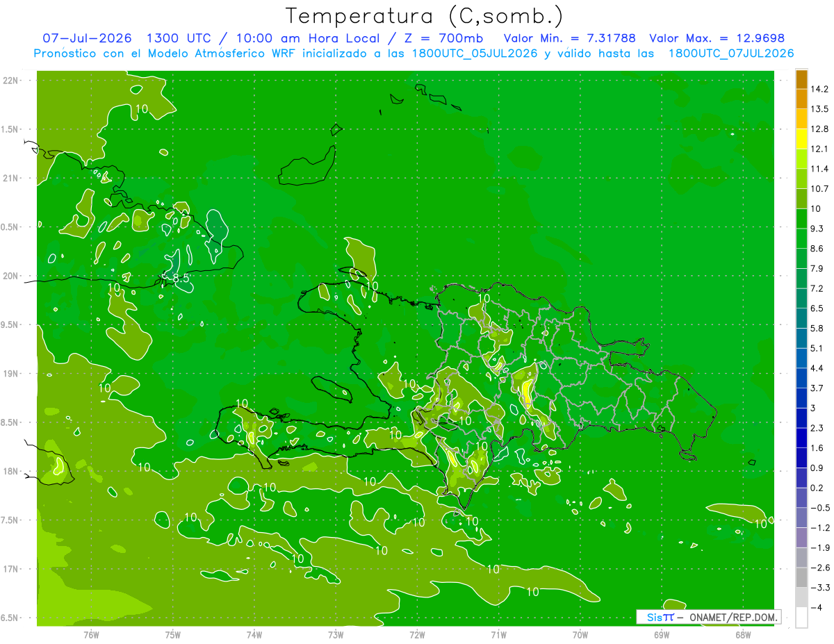Click the '14.2' colorbar value

tap(819, 89)
